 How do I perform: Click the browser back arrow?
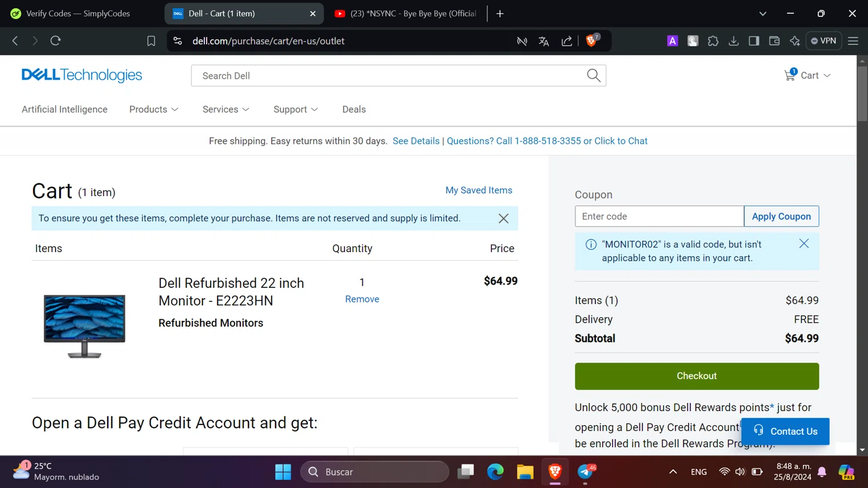pos(15,41)
